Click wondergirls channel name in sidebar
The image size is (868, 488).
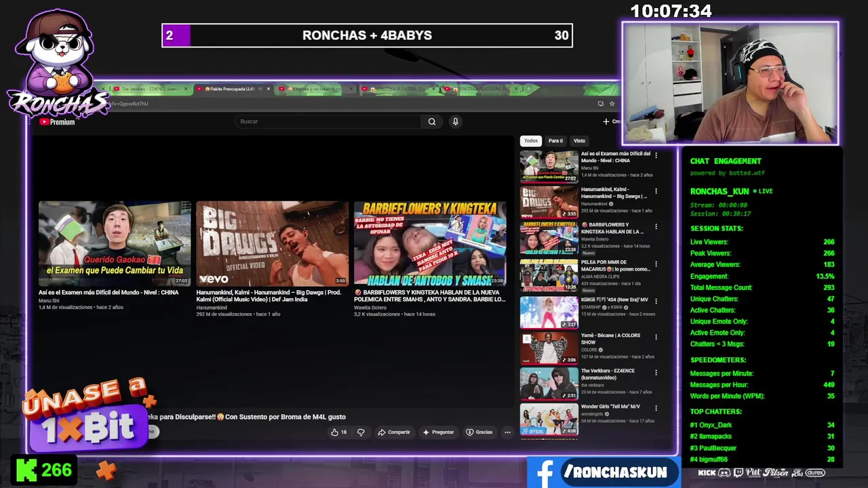pos(593,414)
